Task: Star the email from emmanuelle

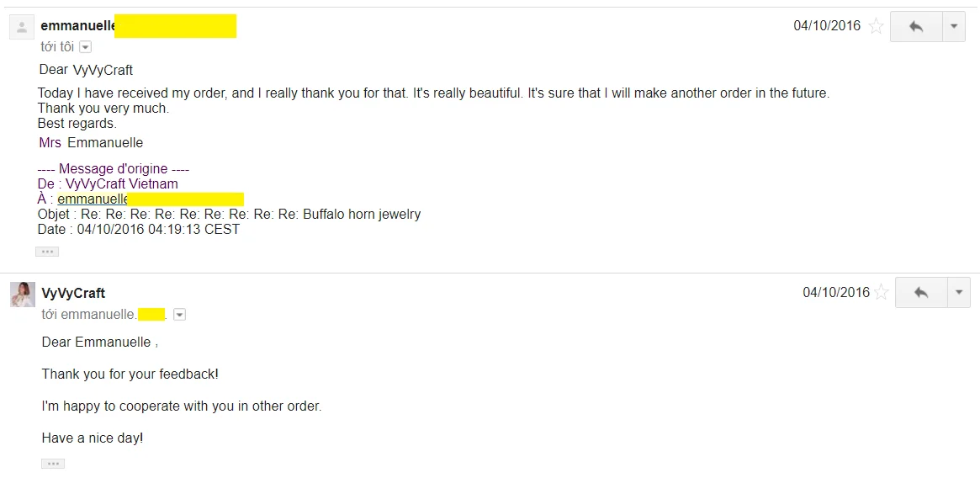Action: click(876, 26)
